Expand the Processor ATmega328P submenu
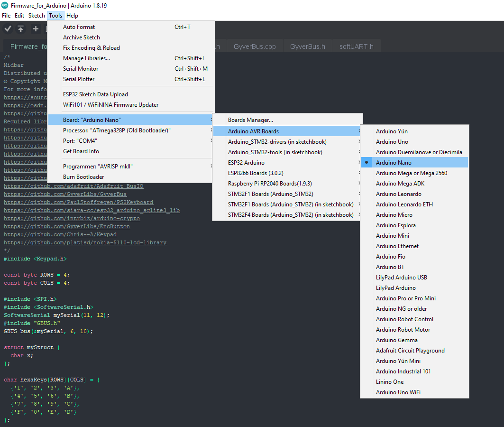 pos(131,130)
